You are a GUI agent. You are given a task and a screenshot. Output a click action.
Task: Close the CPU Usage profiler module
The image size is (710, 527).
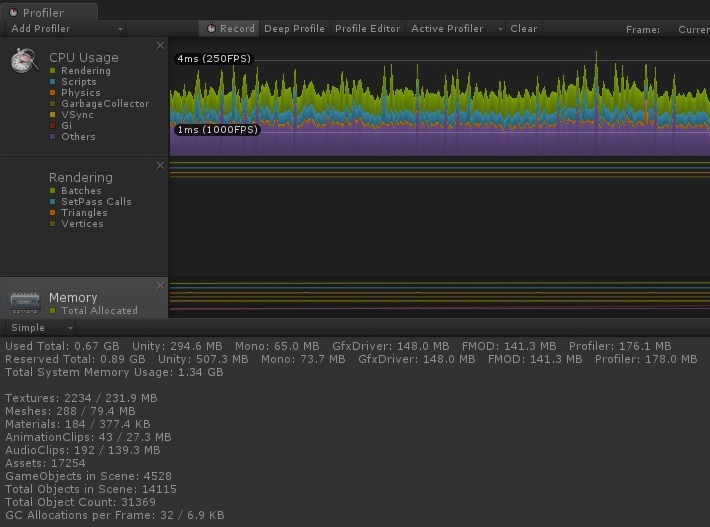[x=160, y=45]
